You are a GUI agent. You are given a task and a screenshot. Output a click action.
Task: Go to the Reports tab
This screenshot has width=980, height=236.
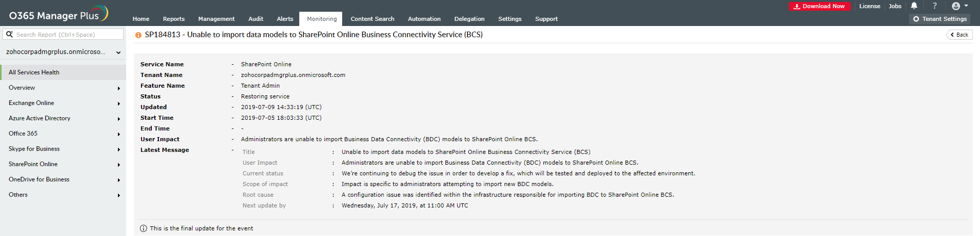[174, 19]
